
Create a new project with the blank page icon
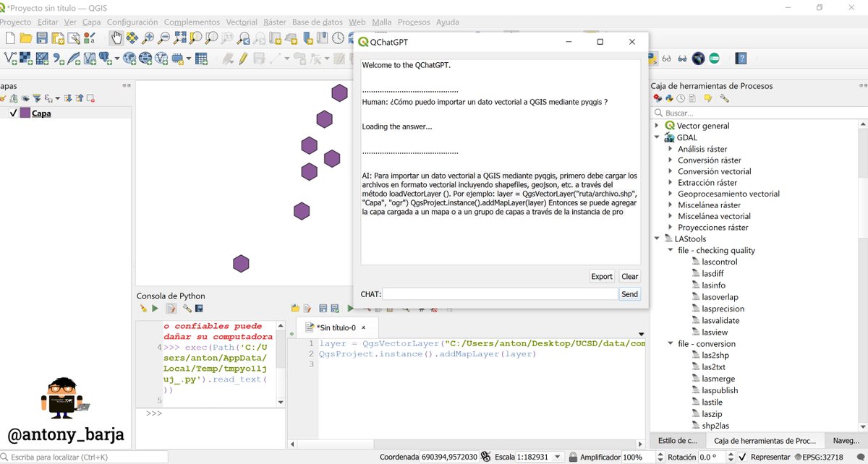pos(10,38)
